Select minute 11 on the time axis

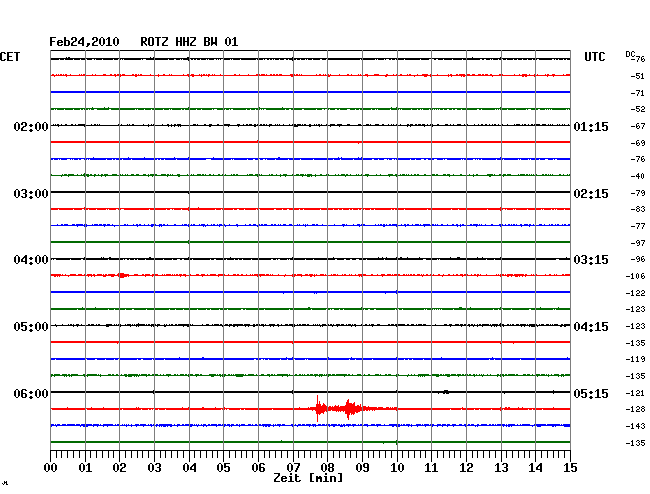coord(431,468)
